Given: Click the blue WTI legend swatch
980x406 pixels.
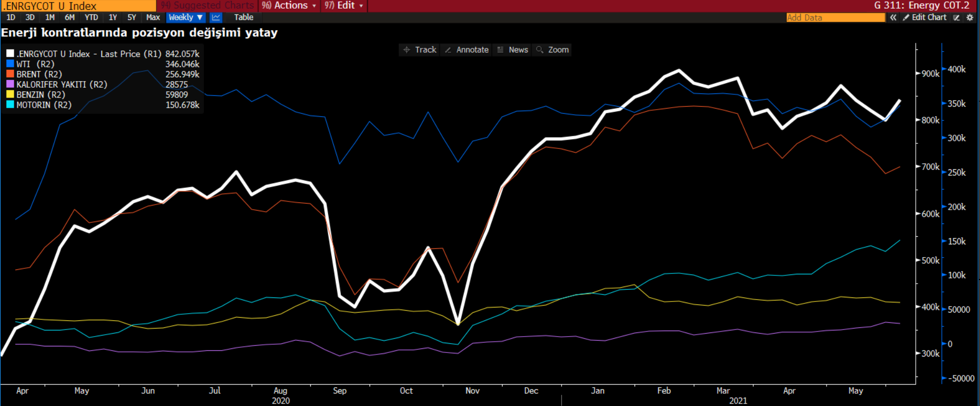Looking at the screenshot, I should 10,64.
